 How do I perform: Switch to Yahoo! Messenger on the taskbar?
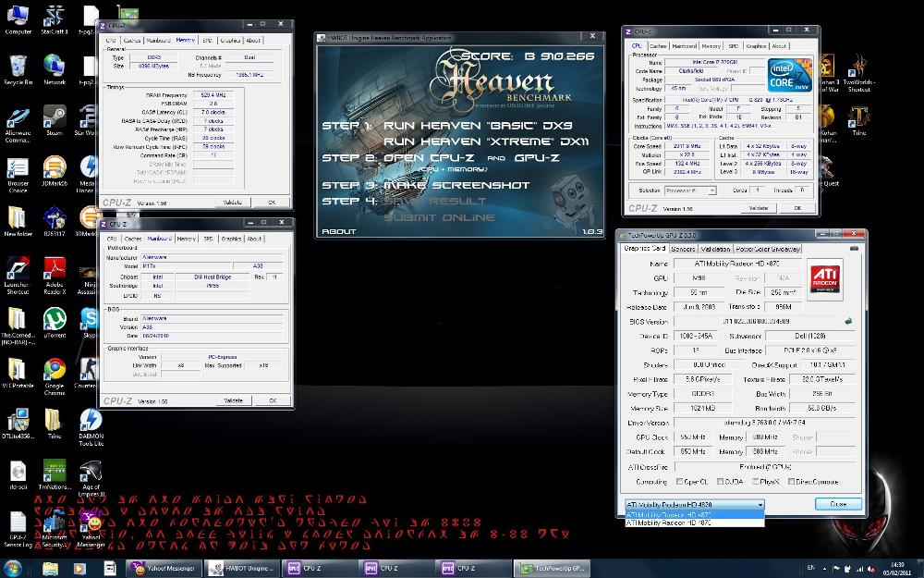click(165, 569)
